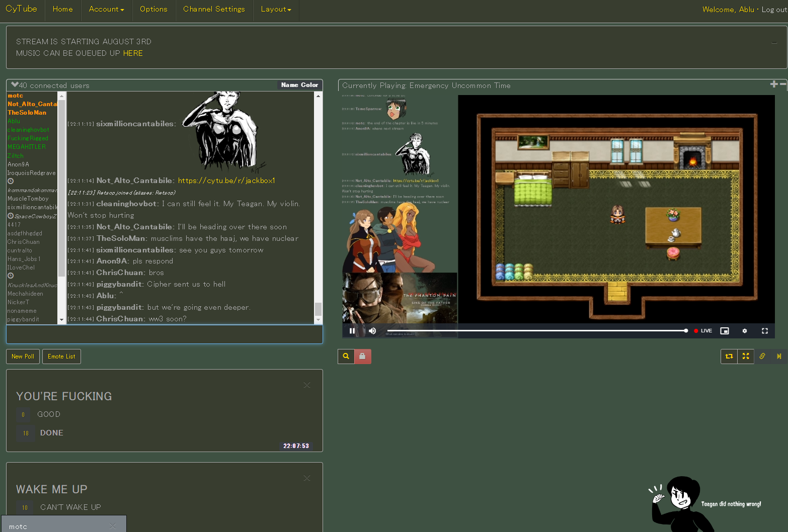Click the saluting figure chat emote
This screenshot has height=532, width=788.
[223, 132]
